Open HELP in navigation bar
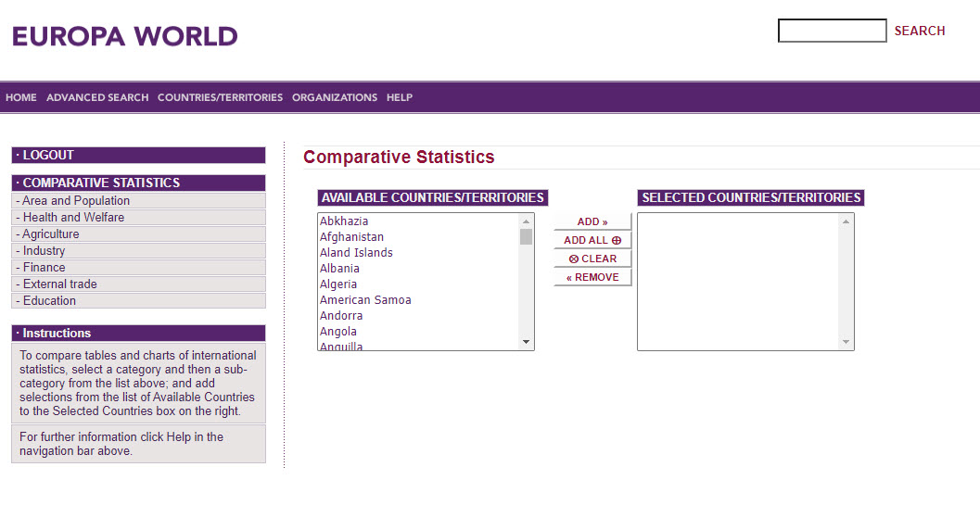This screenshot has height=505, width=980. click(x=400, y=97)
